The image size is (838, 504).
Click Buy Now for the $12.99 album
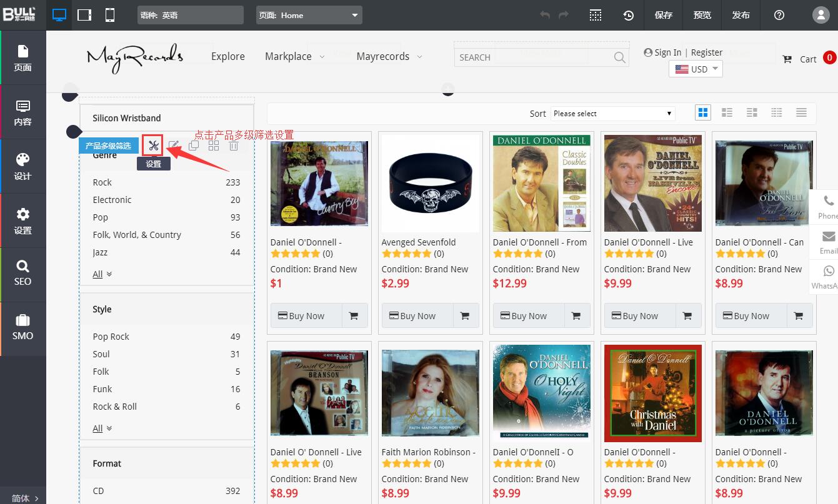pos(529,316)
